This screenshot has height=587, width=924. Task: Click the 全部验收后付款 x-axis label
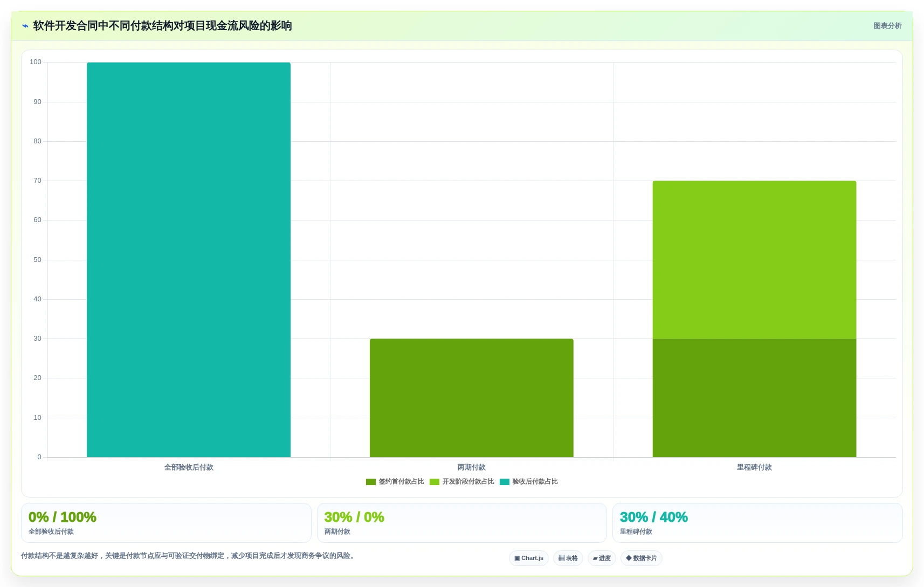[x=189, y=467]
